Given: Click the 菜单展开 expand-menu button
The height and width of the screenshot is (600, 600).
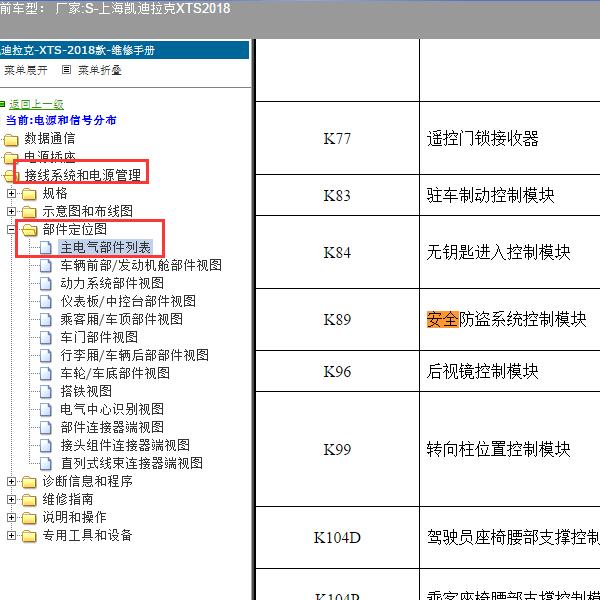Looking at the screenshot, I should coord(25,70).
